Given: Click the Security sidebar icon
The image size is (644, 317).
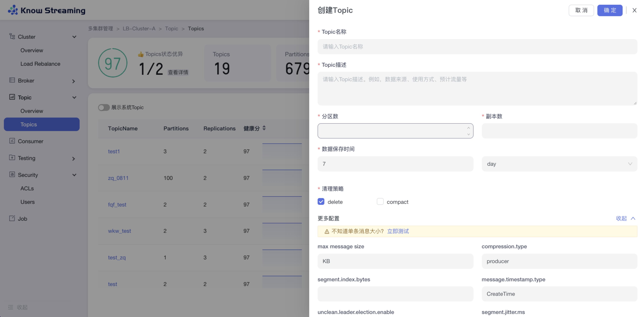Looking at the screenshot, I should 12,174.
